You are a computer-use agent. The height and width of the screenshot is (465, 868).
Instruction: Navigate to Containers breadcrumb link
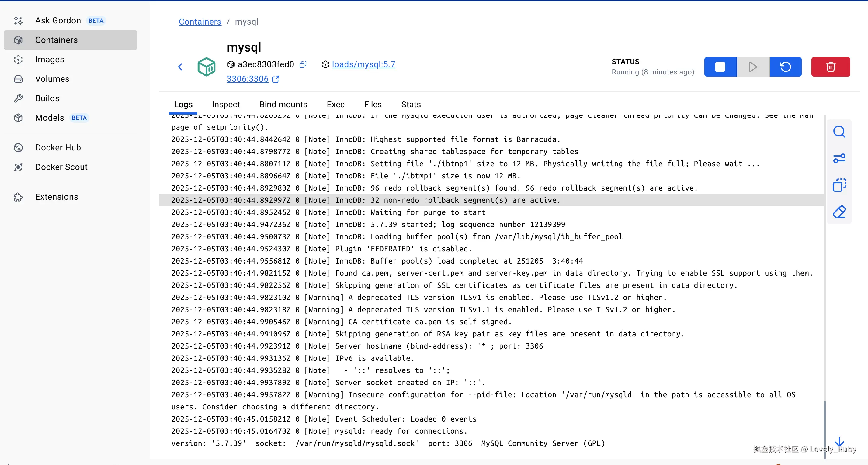tap(200, 22)
